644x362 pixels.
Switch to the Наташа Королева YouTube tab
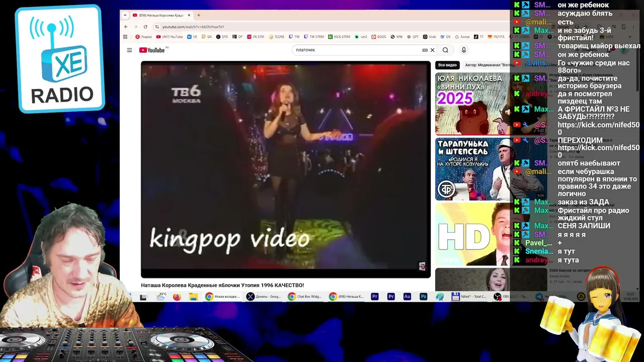click(x=161, y=15)
